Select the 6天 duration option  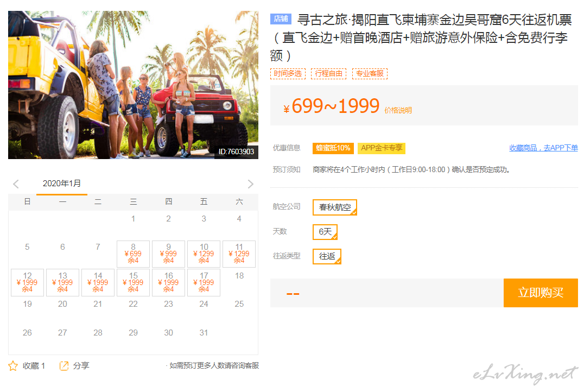(325, 232)
